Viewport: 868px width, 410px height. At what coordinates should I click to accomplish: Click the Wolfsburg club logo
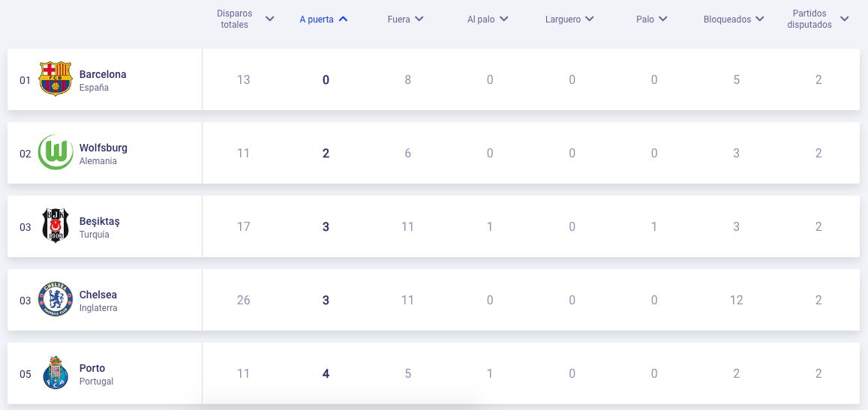point(56,153)
